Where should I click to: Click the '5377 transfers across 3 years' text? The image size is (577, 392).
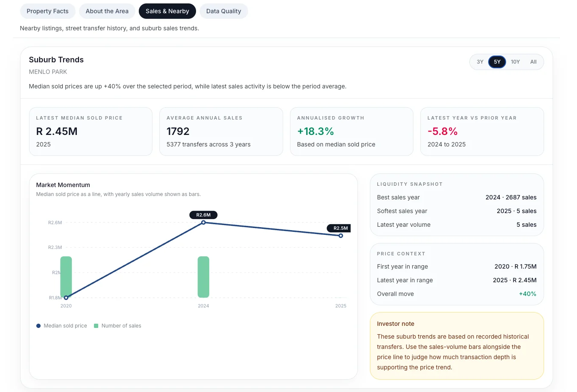pyautogui.click(x=208, y=144)
